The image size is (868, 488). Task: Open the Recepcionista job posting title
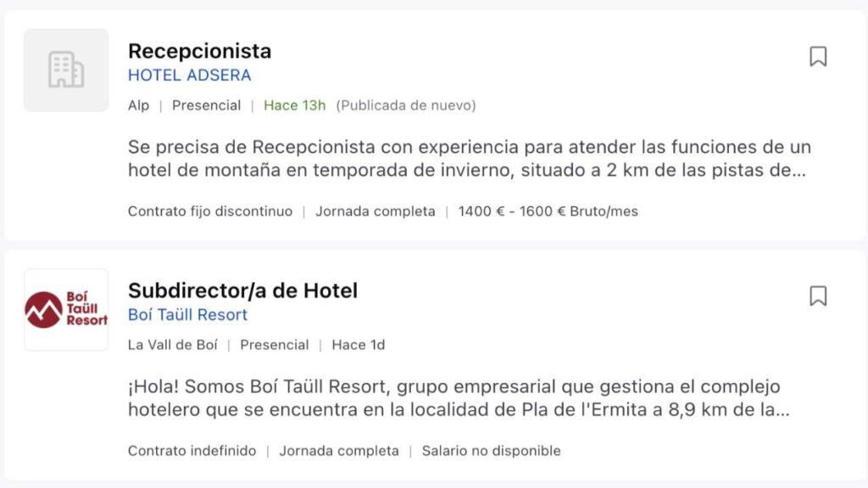(x=198, y=51)
